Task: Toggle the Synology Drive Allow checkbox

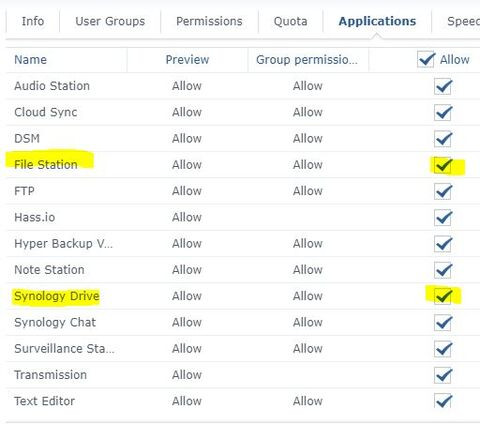Action: (x=443, y=296)
